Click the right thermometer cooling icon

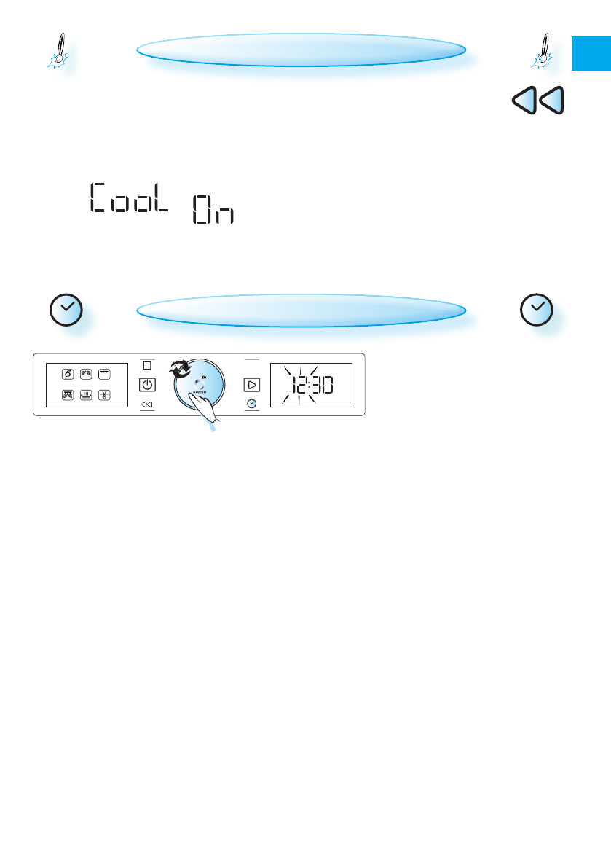pyautogui.click(x=543, y=51)
